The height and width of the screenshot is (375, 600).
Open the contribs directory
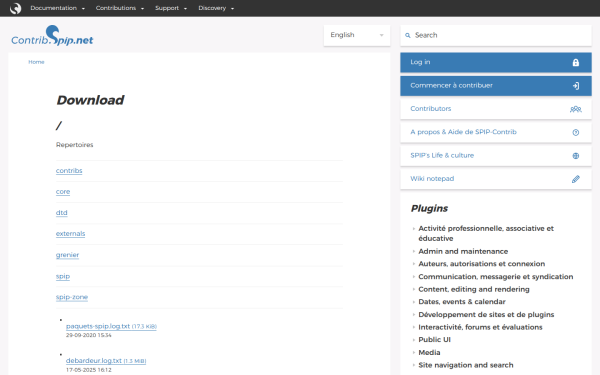pos(69,171)
